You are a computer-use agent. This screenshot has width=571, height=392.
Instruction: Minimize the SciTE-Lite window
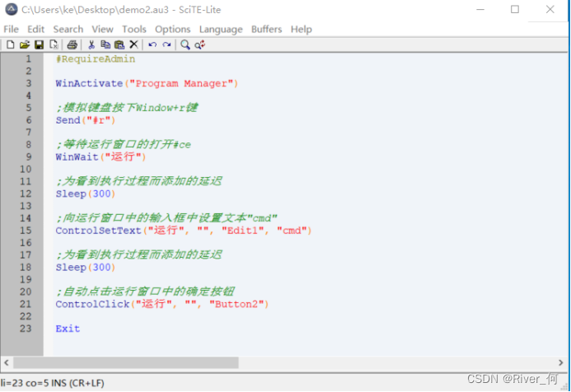coord(480,9)
